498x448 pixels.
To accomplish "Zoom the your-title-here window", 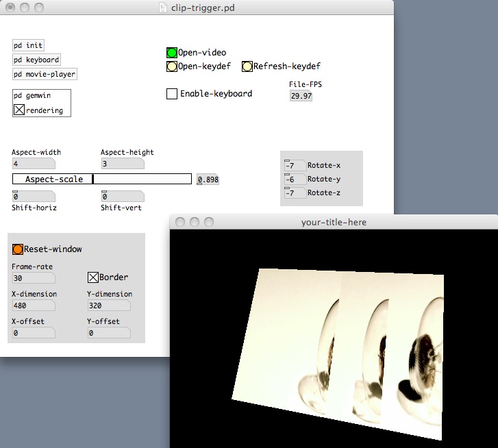I will pos(209,222).
